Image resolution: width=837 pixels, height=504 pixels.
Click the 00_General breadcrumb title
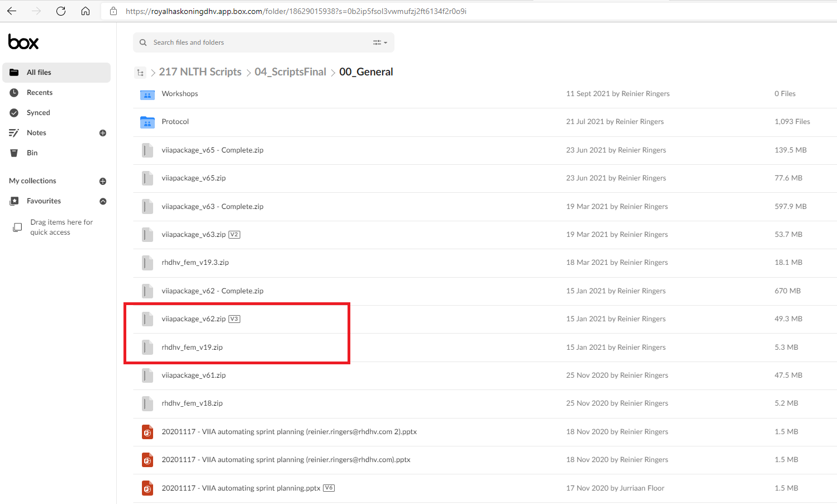pos(366,72)
